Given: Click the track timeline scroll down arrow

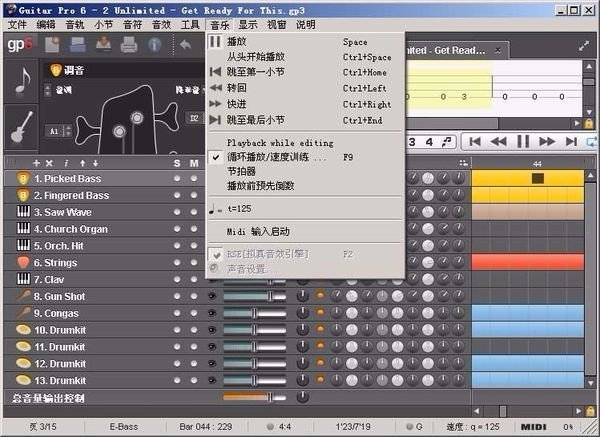Looking at the screenshot, I should pyautogui.click(x=590, y=383).
